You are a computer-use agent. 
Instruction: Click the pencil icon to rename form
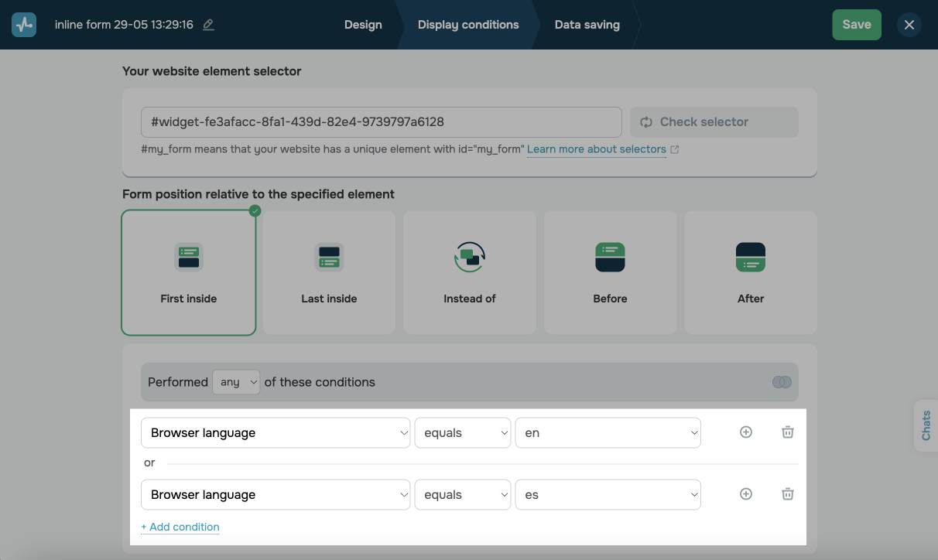click(x=208, y=25)
